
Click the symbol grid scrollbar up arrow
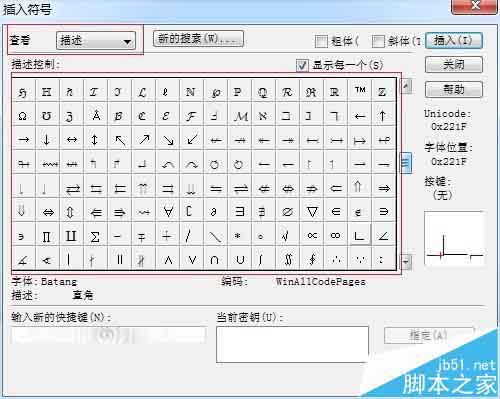[x=406, y=86]
